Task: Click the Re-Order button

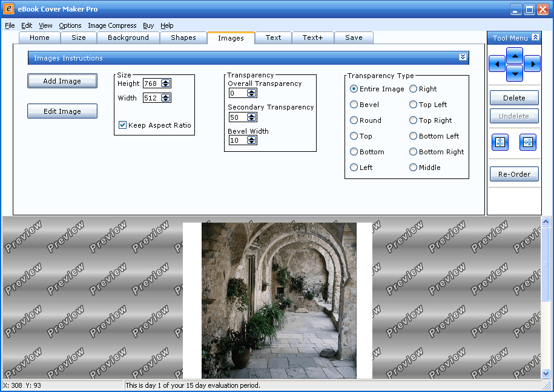Action: click(514, 174)
